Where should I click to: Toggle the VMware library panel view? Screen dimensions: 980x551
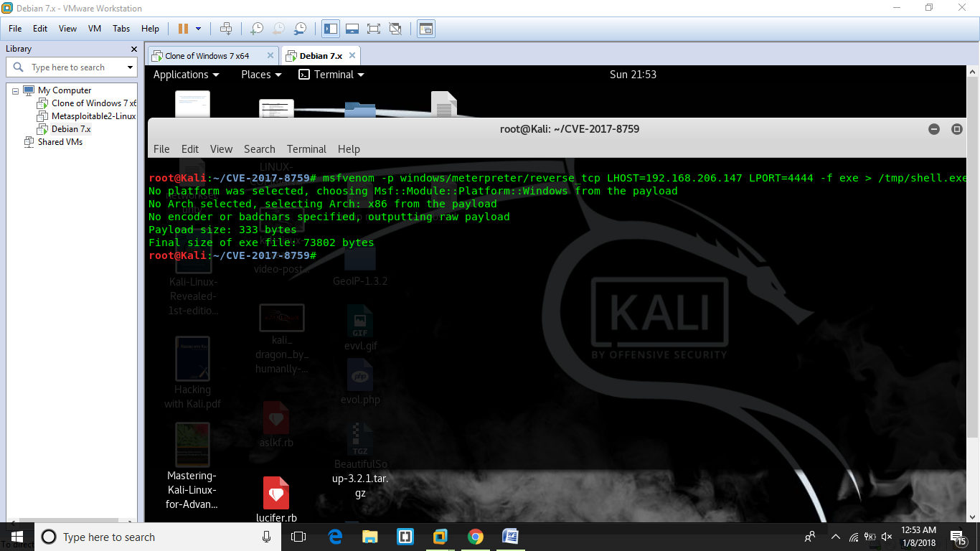pyautogui.click(x=331, y=29)
